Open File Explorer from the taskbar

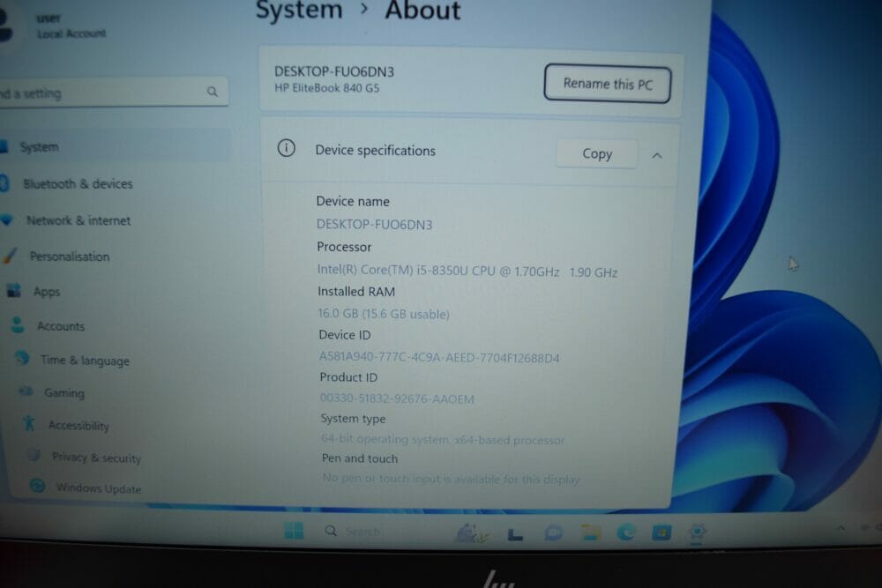[590, 532]
